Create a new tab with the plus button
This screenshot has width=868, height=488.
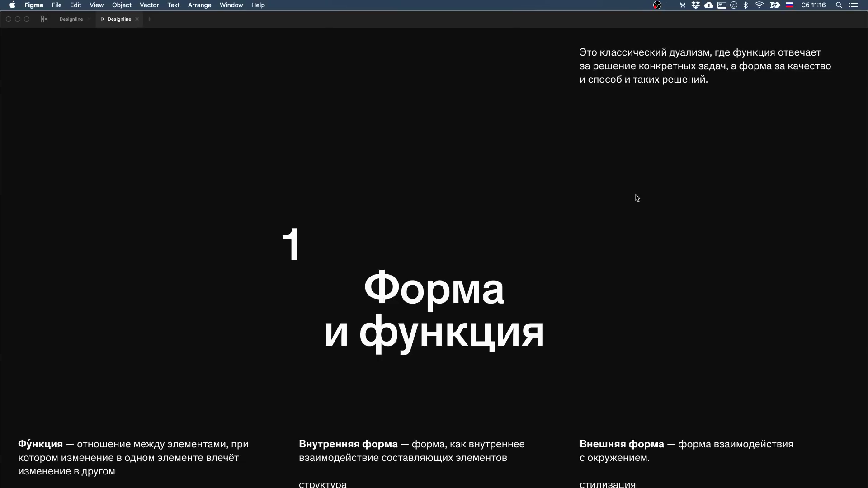[149, 19]
